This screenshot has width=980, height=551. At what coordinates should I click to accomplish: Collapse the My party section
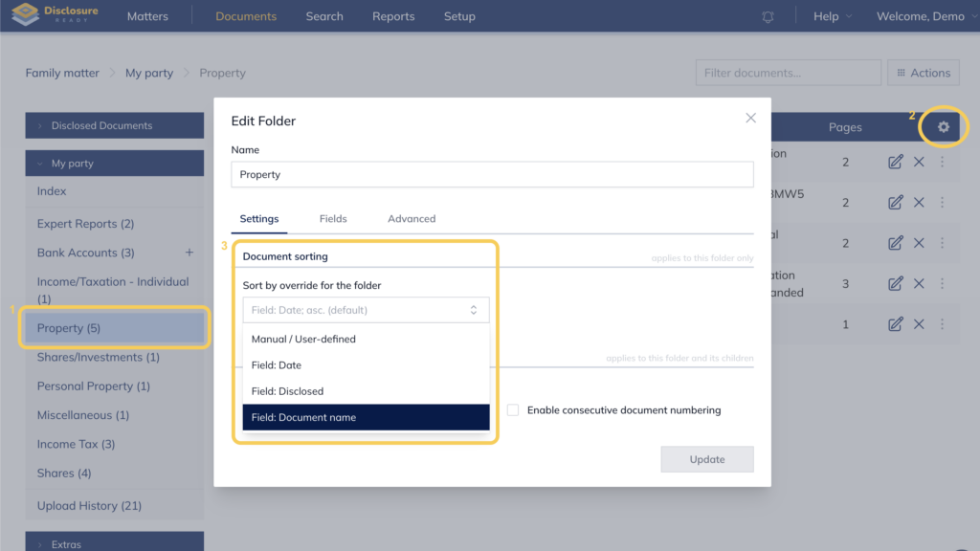click(x=114, y=164)
